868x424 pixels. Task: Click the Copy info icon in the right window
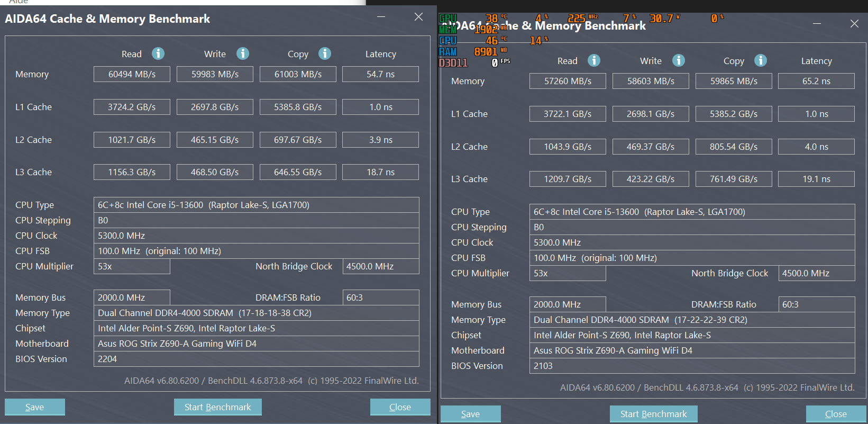[761, 60]
